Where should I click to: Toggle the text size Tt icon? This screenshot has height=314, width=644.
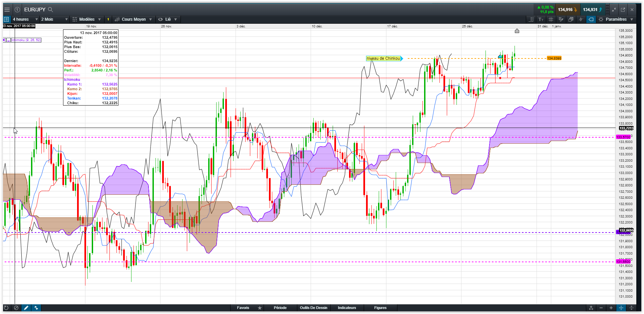point(541,19)
